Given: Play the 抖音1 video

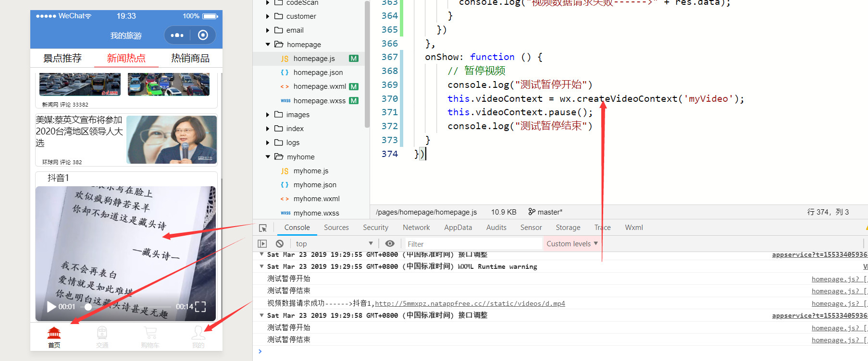Looking at the screenshot, I should tap(51, 306).
